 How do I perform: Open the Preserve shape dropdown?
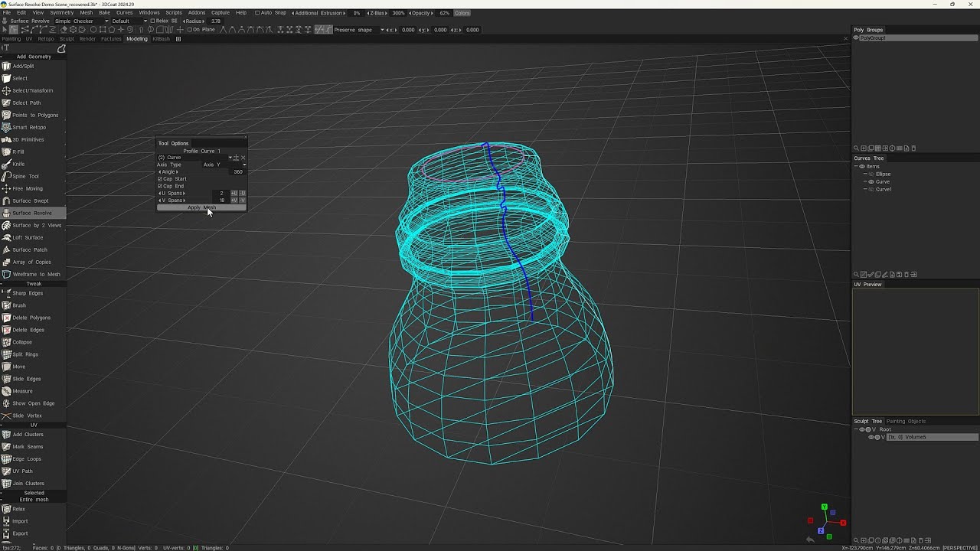click(382, 30)
